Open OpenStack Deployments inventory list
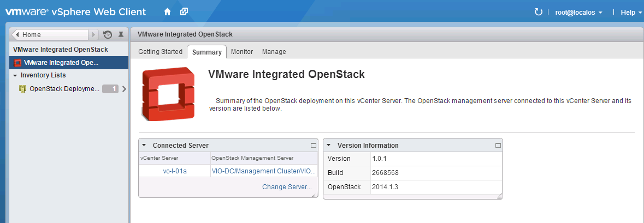Image resolution: width=644 pixels, height=223 pixels. click(x=64, y=88)
